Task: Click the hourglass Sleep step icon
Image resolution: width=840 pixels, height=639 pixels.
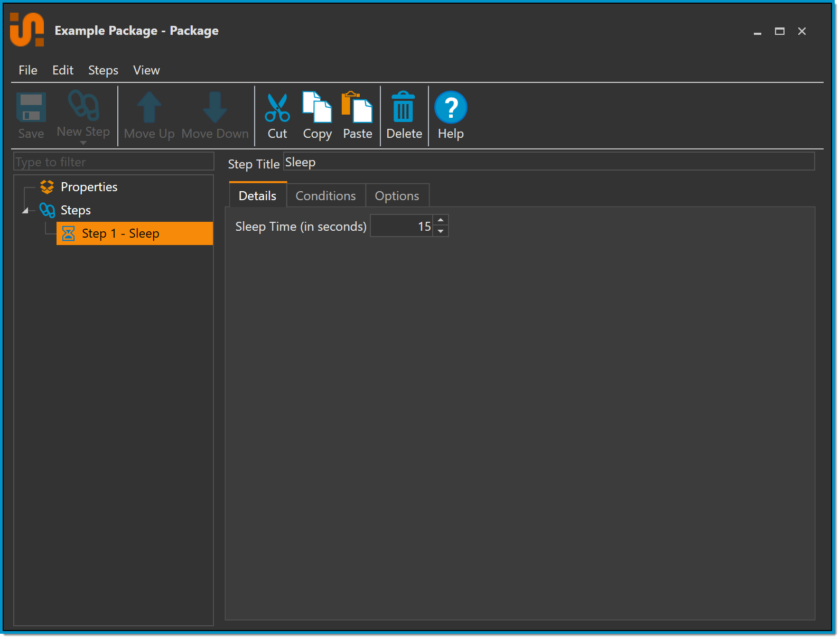Action: [69, 233]
